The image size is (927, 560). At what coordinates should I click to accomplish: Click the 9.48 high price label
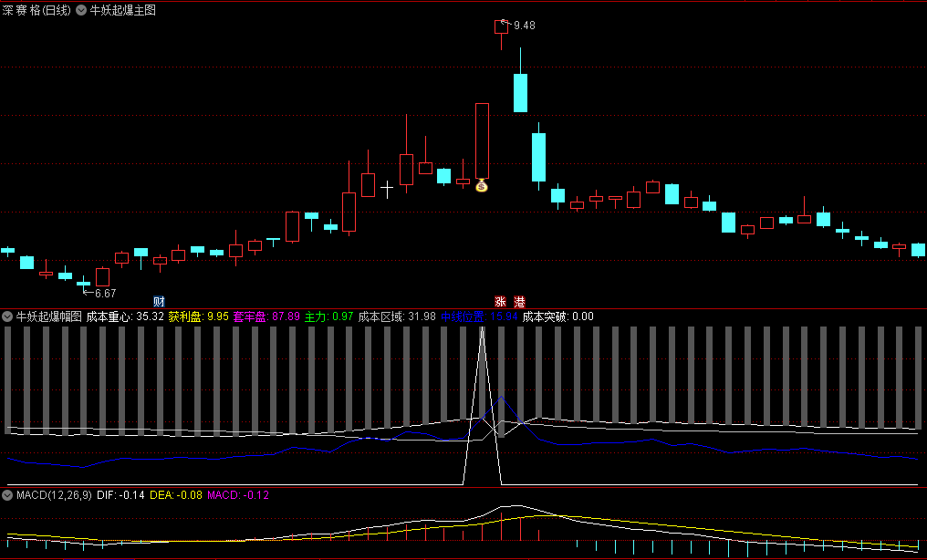pos(525,26)
